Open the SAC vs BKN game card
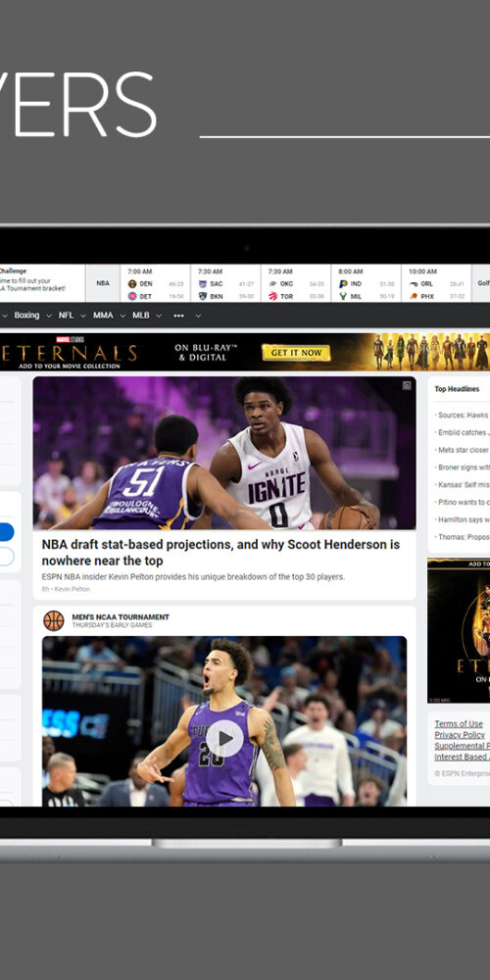 pos(225,284)
